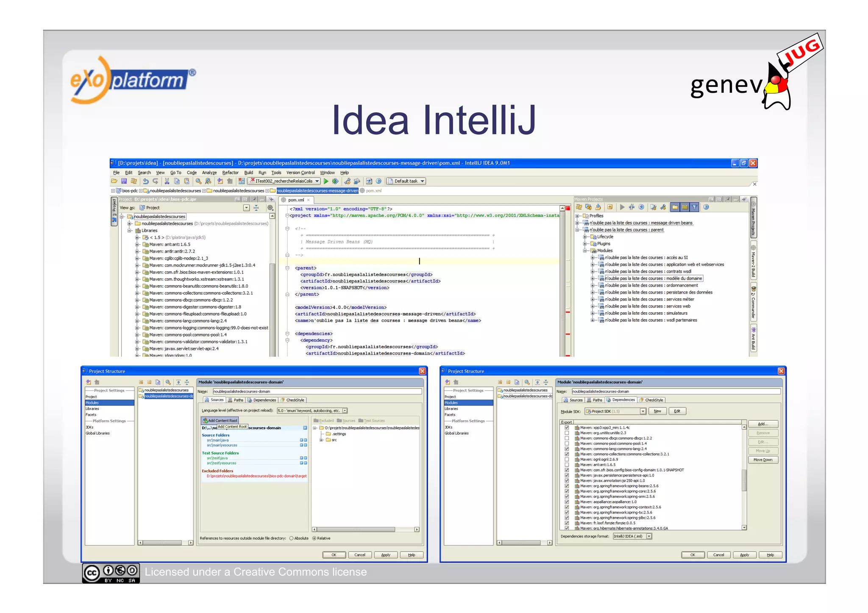Open Maven settings wrench icon
The height and width of the screenshot is (613, 868).
click(x=663, y=207)
